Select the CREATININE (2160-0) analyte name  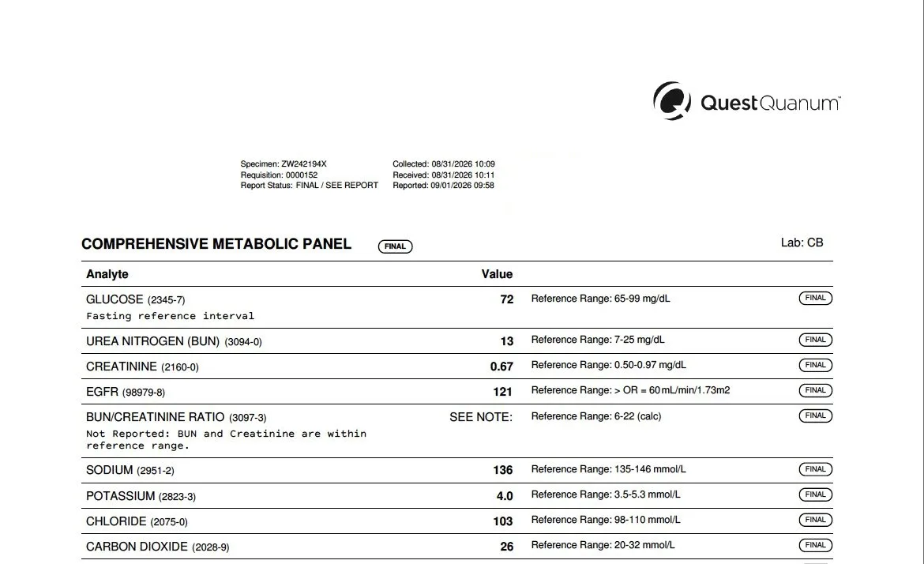143,367
